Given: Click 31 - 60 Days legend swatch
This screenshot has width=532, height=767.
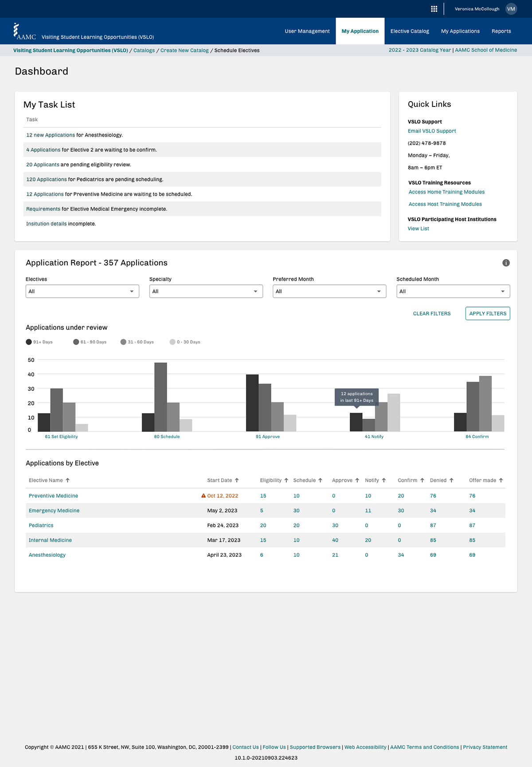Looking at the screenshot, I should click(x=123, y=342).
